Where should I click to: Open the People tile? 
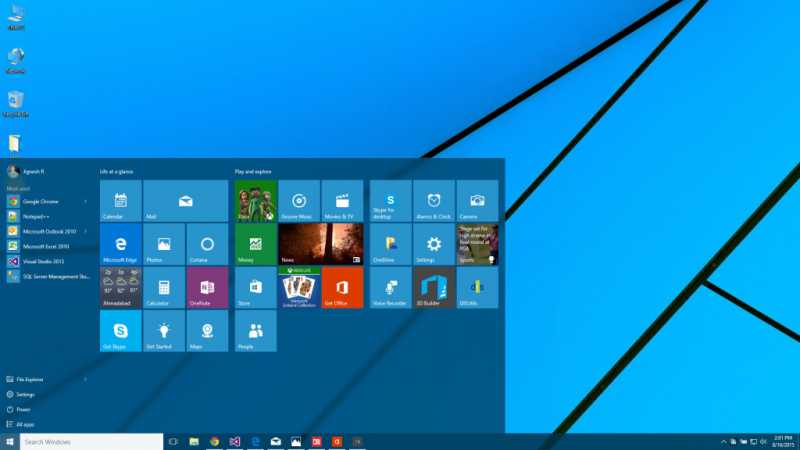pos(256,331)
